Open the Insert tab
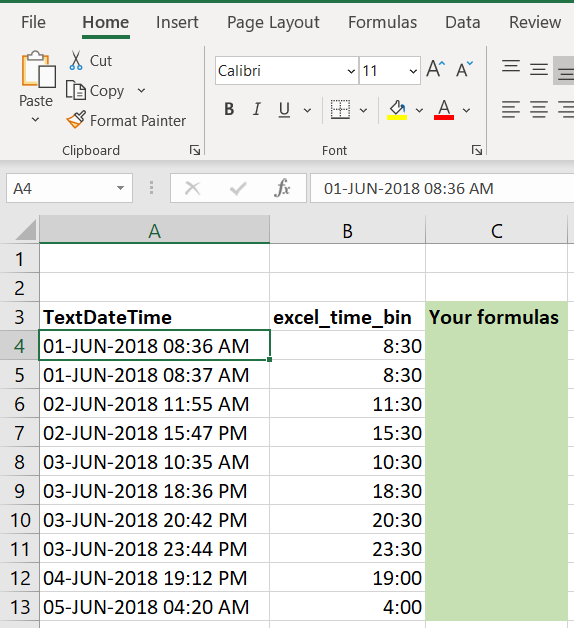Image resolution: width=574 pixels, height=628 pixels. coord(177,22)
